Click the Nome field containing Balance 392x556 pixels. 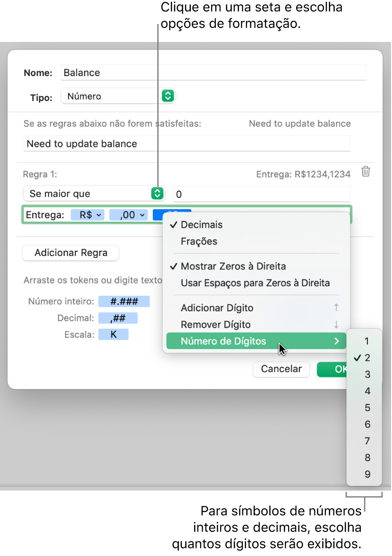click(213, 72)
